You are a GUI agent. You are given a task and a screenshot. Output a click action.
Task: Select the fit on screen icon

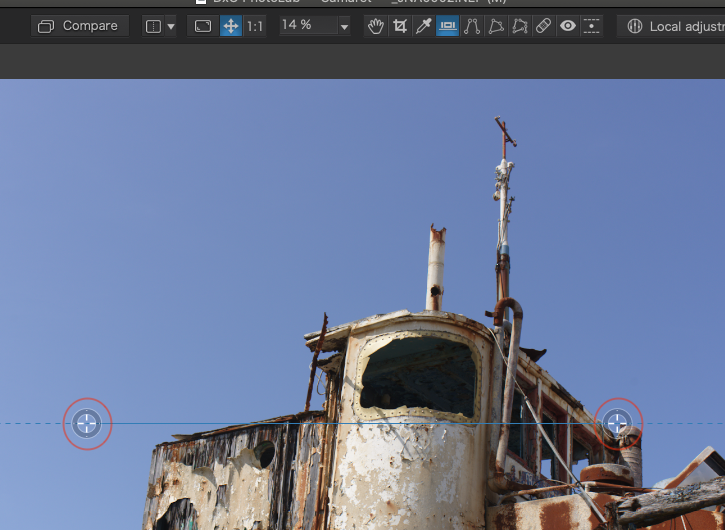203,26
